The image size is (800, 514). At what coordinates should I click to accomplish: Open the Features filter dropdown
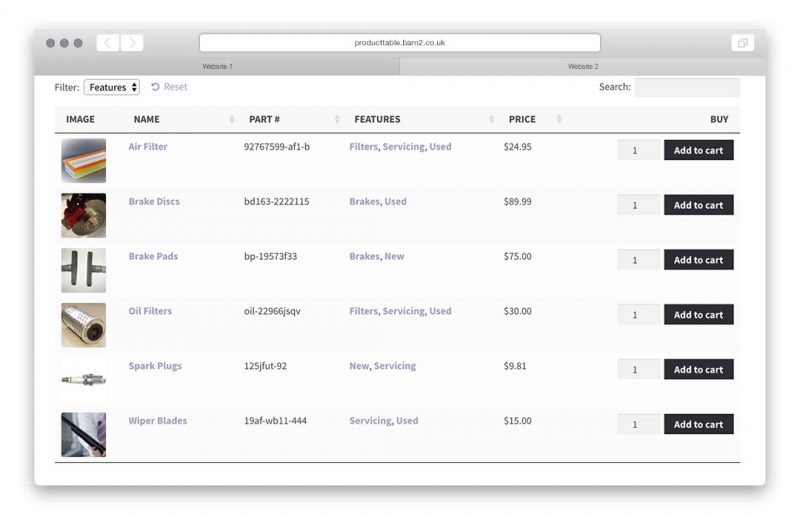112,87
